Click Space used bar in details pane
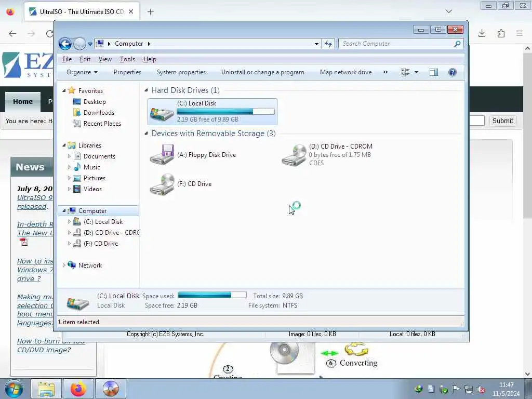532x399 pixels. (x=212, y=295)
